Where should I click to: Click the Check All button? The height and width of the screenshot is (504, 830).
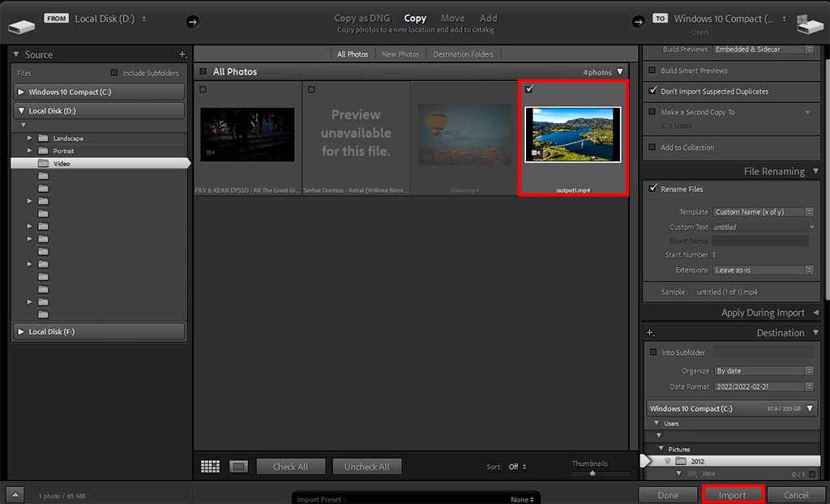pyautogui.click(x=291, y=467)
